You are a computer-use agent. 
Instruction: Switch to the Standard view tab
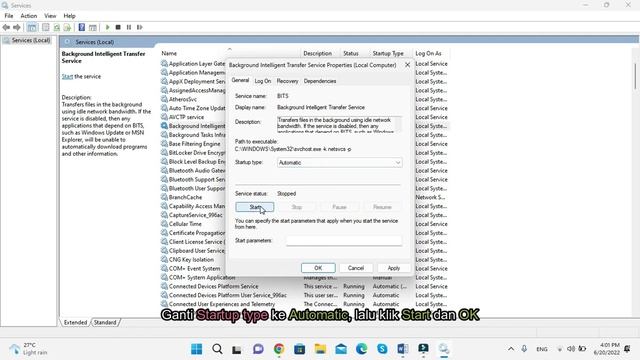[105, 322]
